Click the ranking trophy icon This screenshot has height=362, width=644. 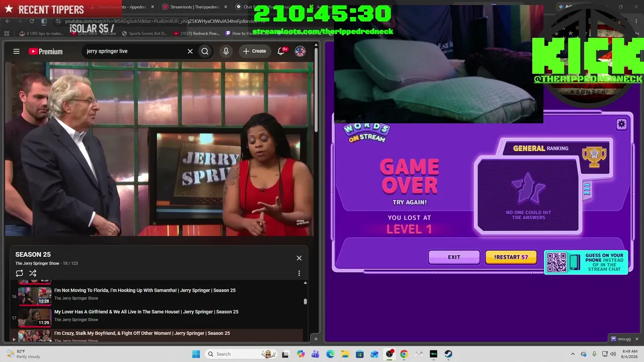(x=594, y=156)
